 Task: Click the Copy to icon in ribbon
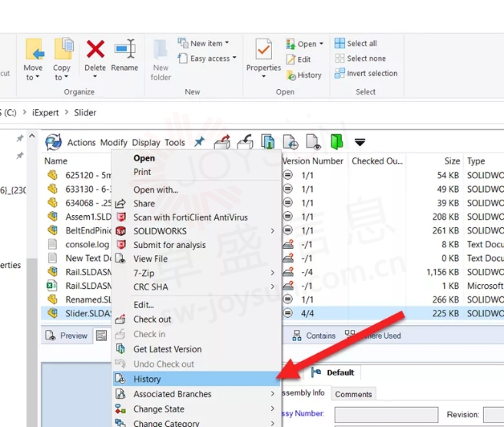pos(64,49)
